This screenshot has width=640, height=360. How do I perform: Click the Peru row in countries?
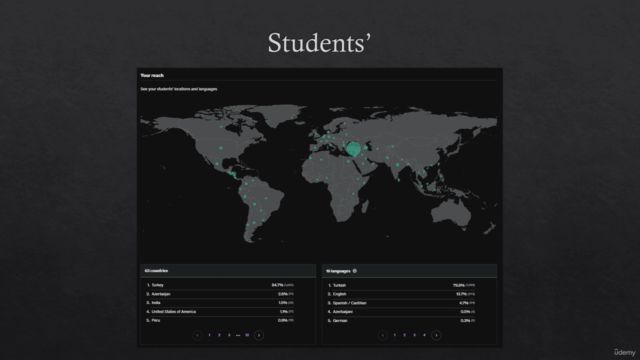pos(220,320)
